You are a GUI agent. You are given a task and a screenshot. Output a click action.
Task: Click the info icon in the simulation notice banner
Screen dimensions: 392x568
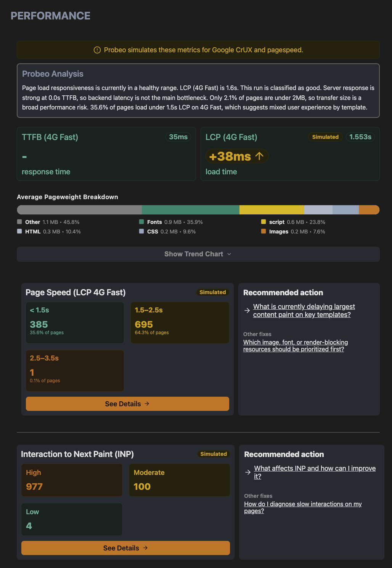96,50
